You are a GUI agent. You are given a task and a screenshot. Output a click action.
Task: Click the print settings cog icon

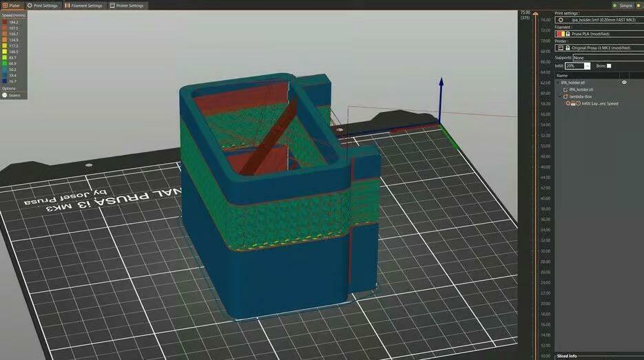pyautogui.click(x=561, y=20)
